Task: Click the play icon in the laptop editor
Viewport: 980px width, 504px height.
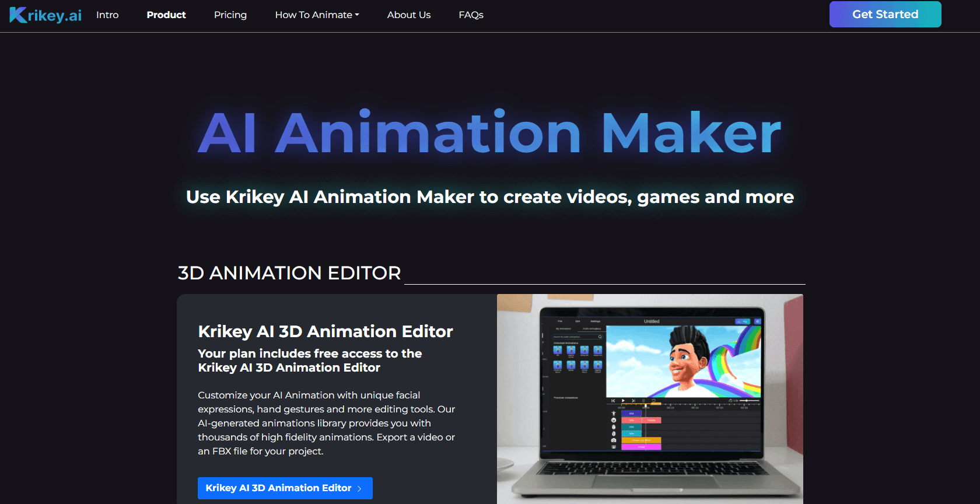Action: pos(623,401)
